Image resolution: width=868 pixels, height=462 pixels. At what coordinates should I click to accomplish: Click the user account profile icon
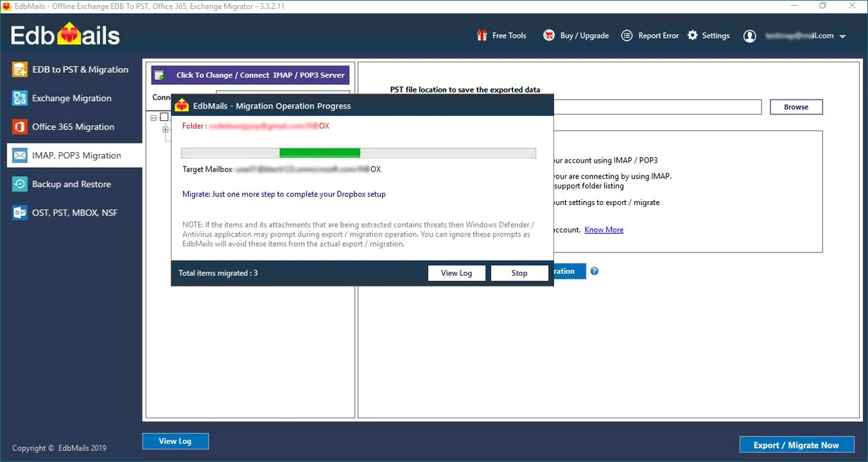749,36
